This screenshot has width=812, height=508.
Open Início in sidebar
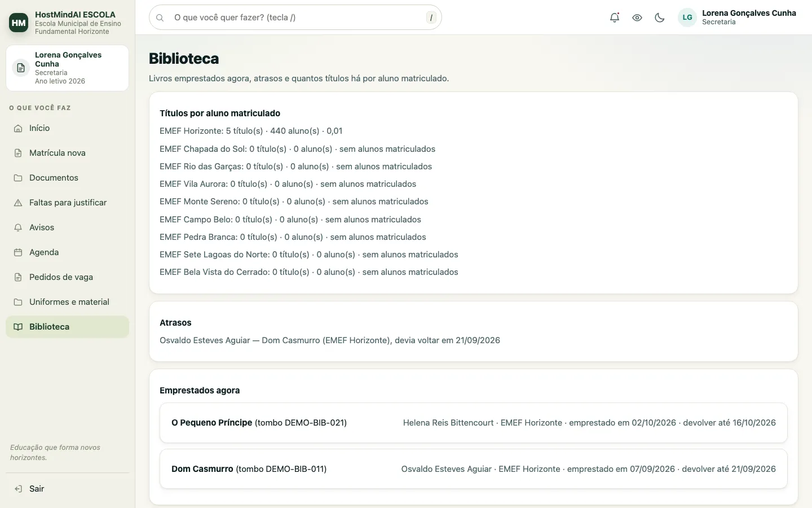click(x=68, y=128)
